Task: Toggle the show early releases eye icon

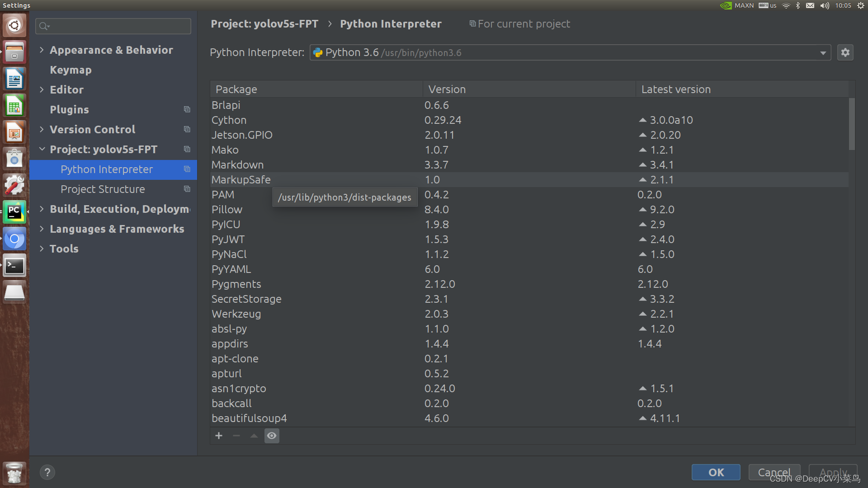Action: tap(272, 436)
